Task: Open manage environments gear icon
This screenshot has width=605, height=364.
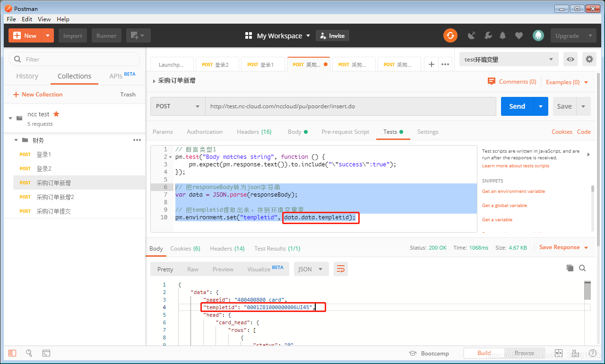Action: click(x=589, y=59)
